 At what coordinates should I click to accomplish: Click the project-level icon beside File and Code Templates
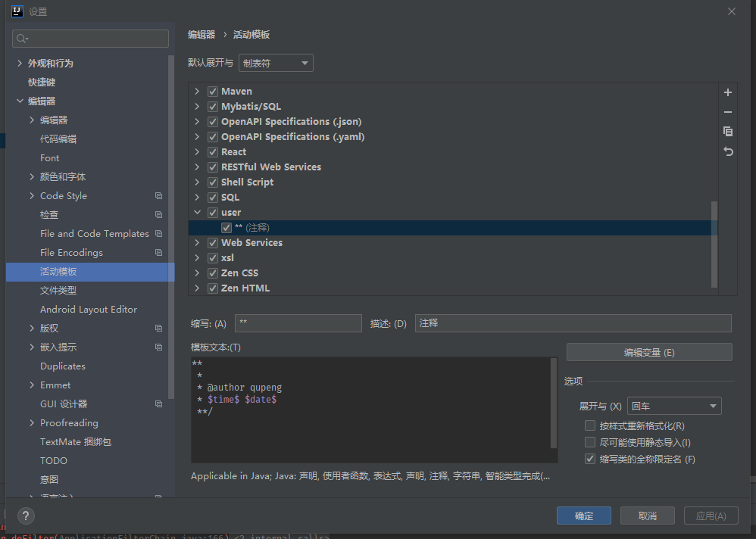coord(158,234)
